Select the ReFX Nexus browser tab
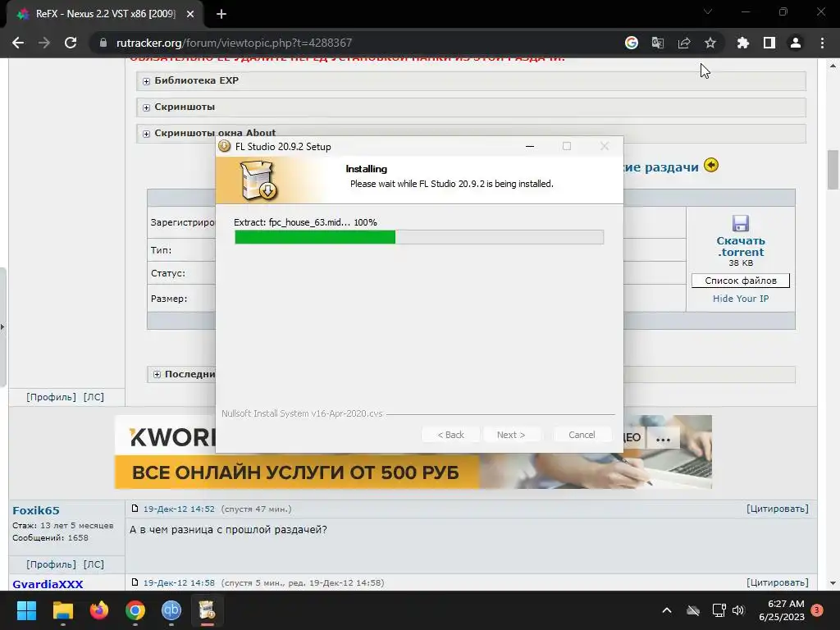 [105, 14]
